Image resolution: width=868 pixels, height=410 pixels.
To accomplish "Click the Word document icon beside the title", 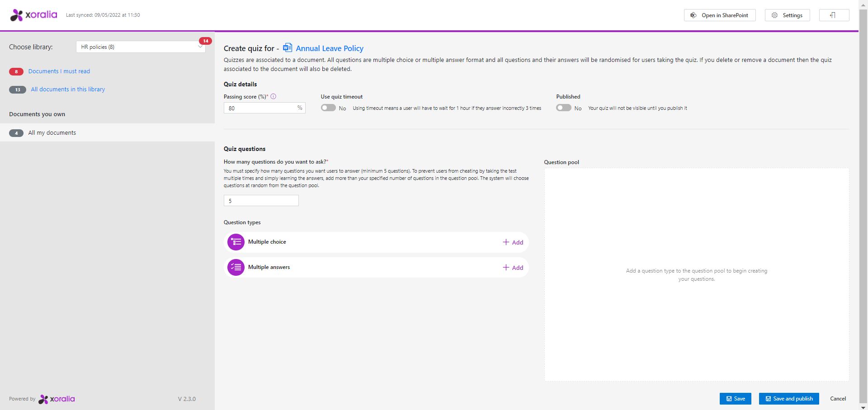I will [288, 47].
